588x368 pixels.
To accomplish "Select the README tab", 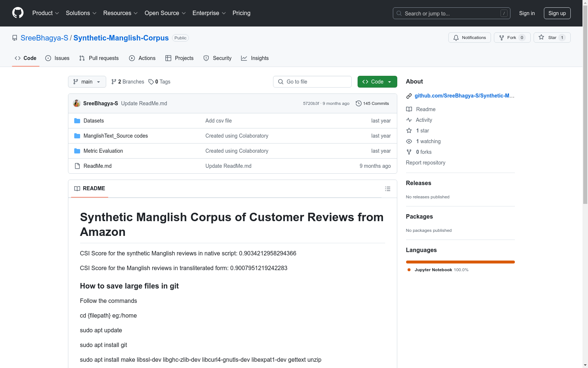I will coord(90,188).
